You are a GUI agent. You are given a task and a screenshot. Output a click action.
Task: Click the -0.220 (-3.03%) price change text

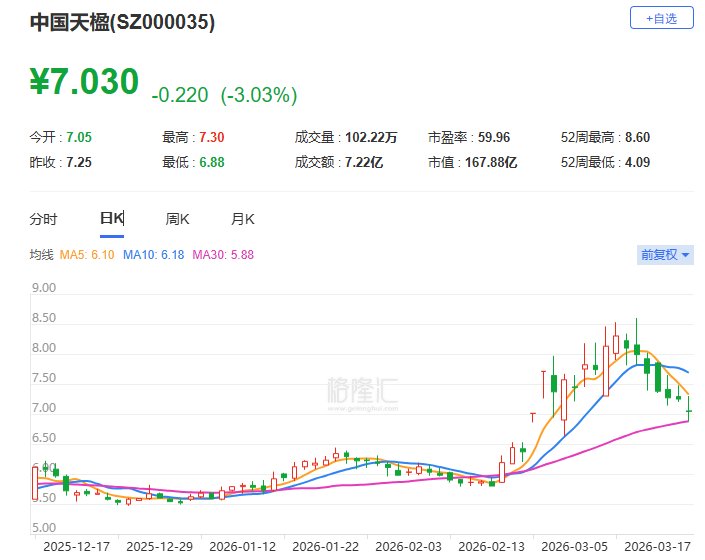click(224, 95)
